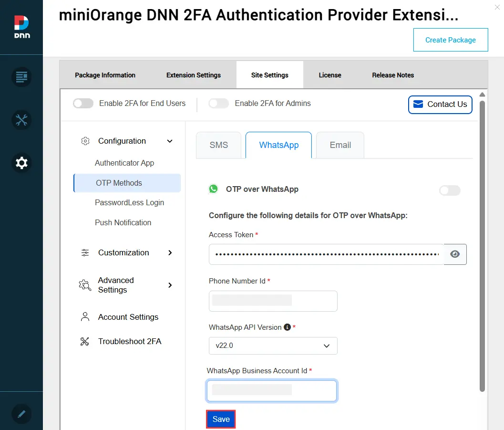Click the DNN logo in the sidebar
This screenshot has height=430, width=504.
[22, 27]
